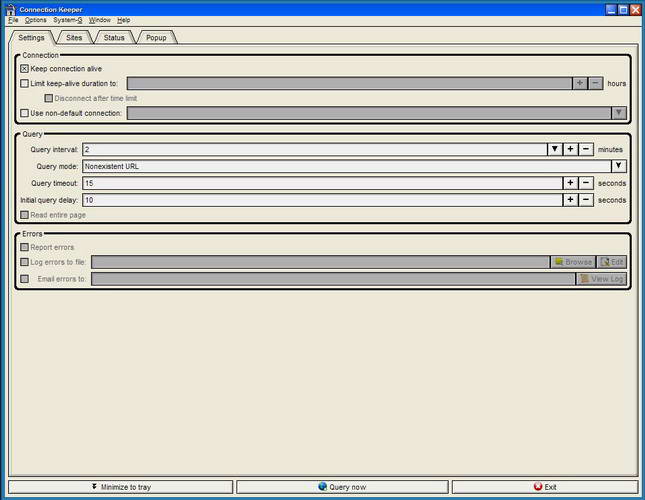The image size is (645, 500).
Task: Increase the Initial query delay with plus
Action: tap(570, 200)
